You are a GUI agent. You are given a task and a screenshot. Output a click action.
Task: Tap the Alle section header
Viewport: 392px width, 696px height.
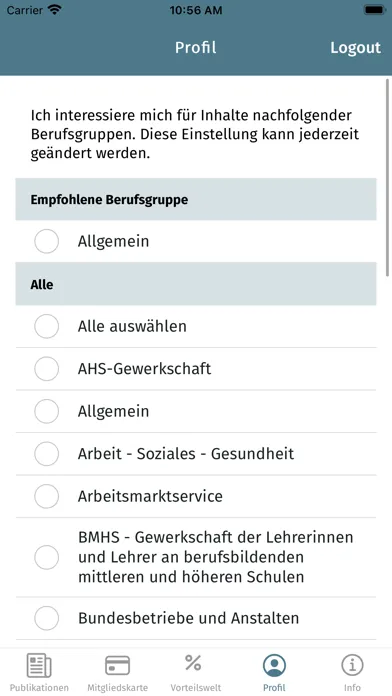coord(196,284)
